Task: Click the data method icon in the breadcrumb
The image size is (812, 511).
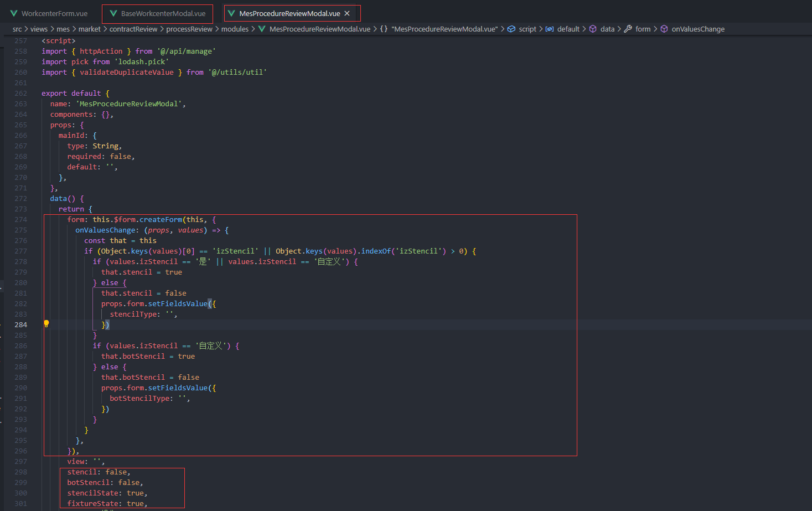Action: tap(593, 29)
